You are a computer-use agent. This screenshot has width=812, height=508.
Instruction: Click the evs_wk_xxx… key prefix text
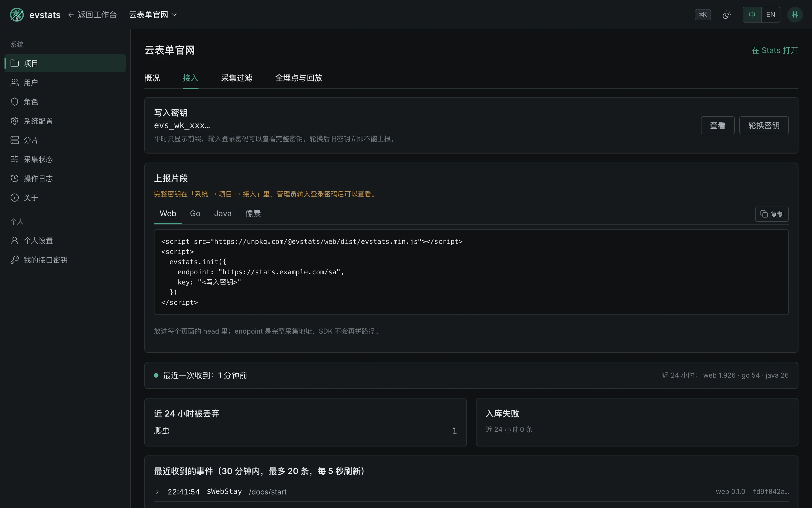182,125
